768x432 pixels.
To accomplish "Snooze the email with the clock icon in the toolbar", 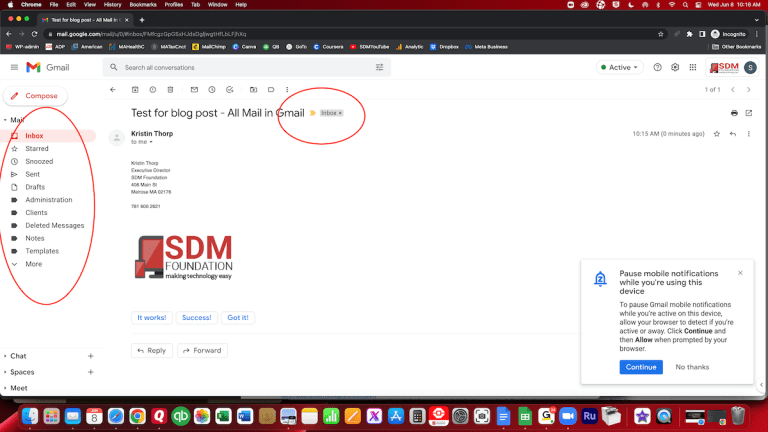I will [x=212, y=90].
